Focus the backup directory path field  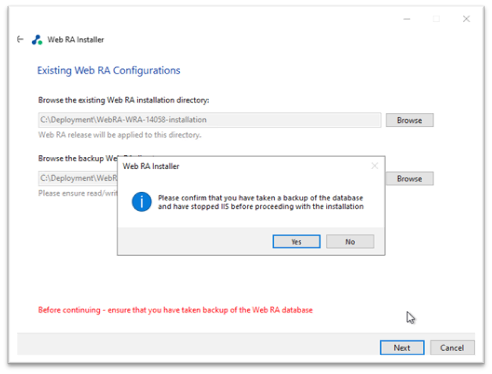point(78,178)
